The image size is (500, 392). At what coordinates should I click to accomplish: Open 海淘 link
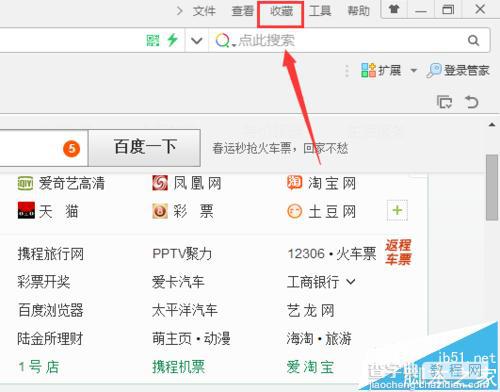click(x=300, y=339)
